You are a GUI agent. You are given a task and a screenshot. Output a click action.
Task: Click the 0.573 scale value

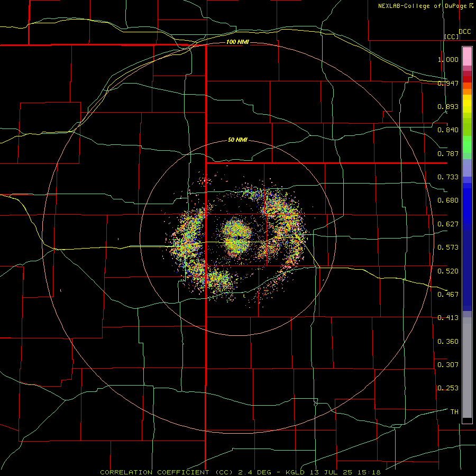(448, 248)
